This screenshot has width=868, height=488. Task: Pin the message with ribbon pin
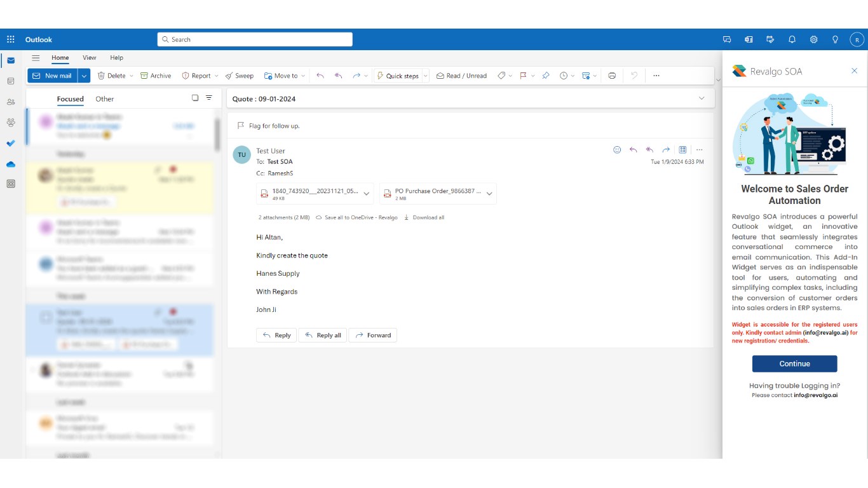click(x=545, y=76)
